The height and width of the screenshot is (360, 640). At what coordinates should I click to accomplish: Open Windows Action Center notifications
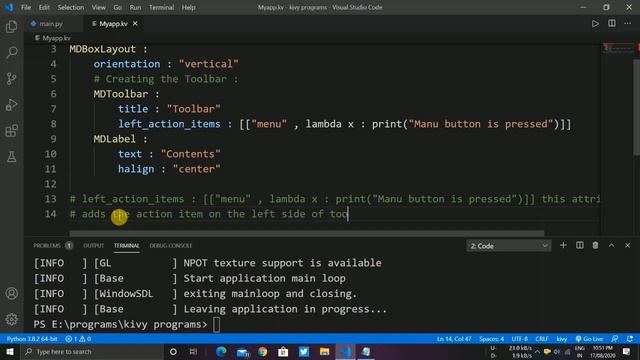coord(627,351)
